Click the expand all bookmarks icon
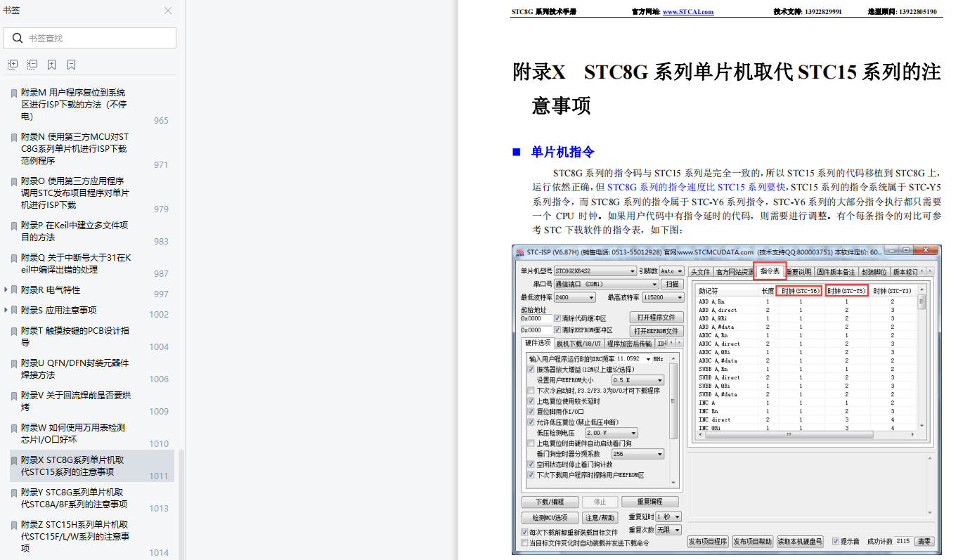 coord(13,65)
